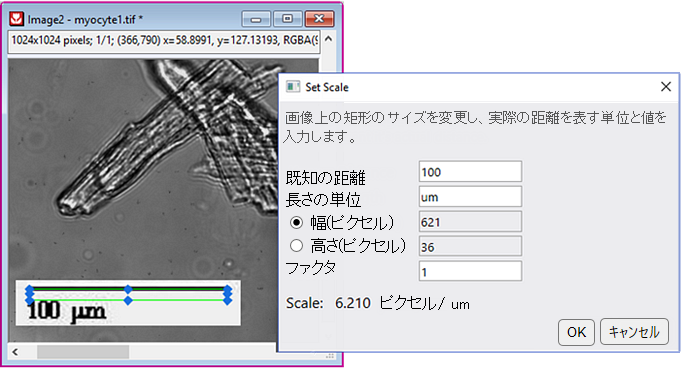Click the up arrow beside image info bar
Image resolution: width=681 pixels, height=368 pixels.
click(x=329, y=39)
